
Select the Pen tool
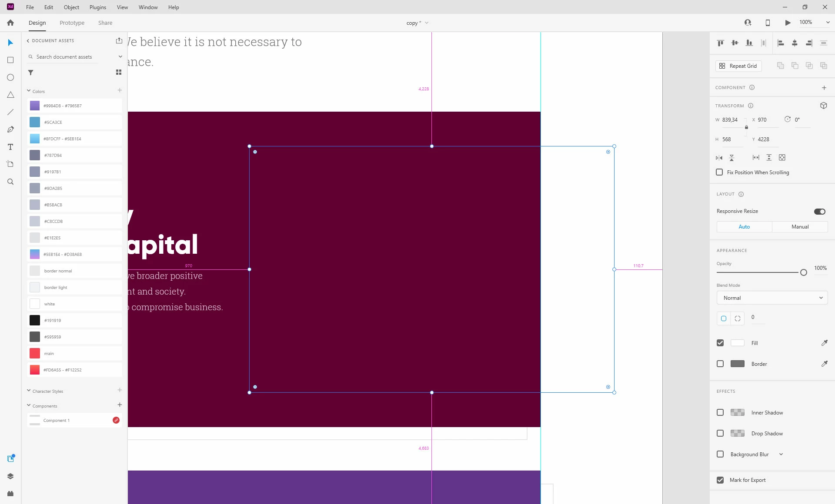(x=10, y=129)
